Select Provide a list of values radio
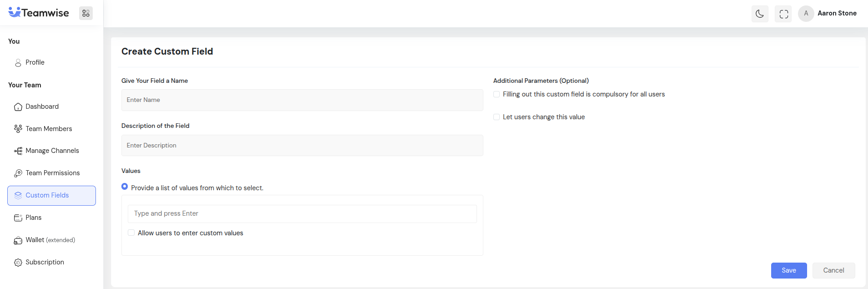This screenshot has width=868, height=289. tap(125, 187)
